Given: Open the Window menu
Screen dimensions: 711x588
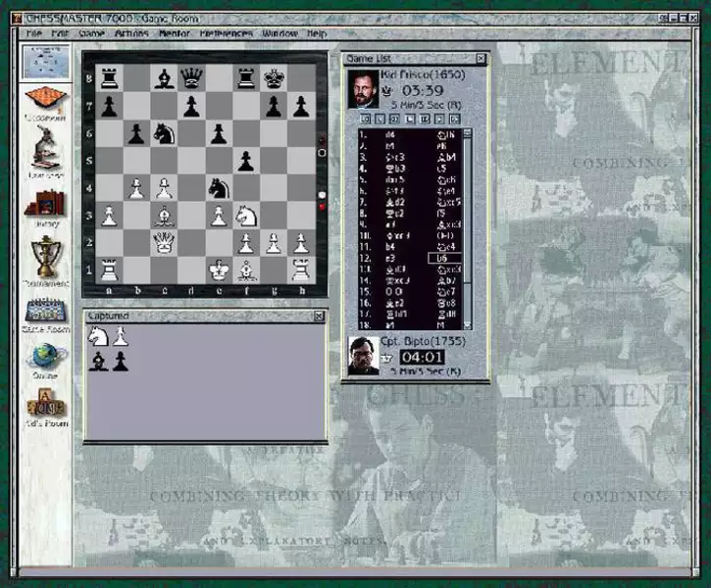Looking at the screenshot, I should (280, 33).
